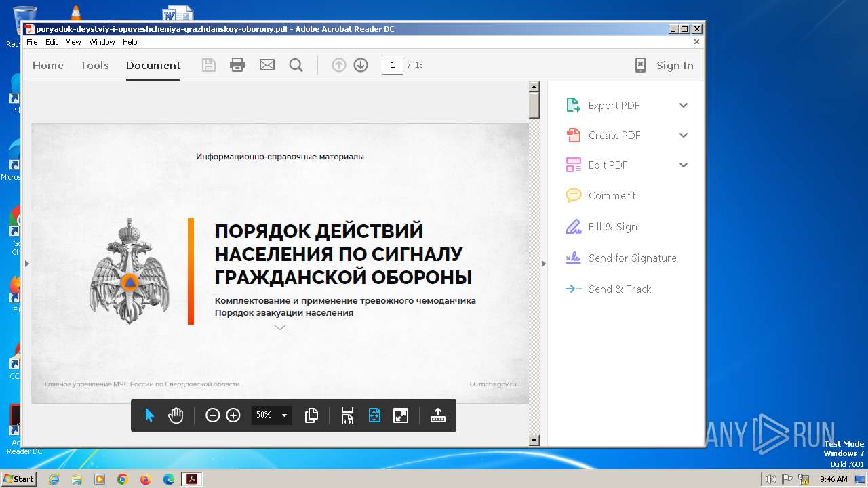
Task: Close the document with the X below title bar
Action: (696, 42)
